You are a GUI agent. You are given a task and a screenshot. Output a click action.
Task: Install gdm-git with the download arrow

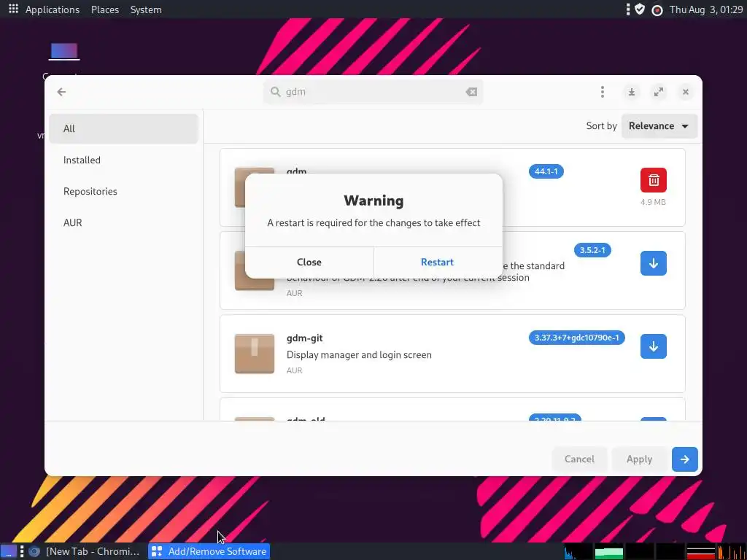[x=654, y=346]
